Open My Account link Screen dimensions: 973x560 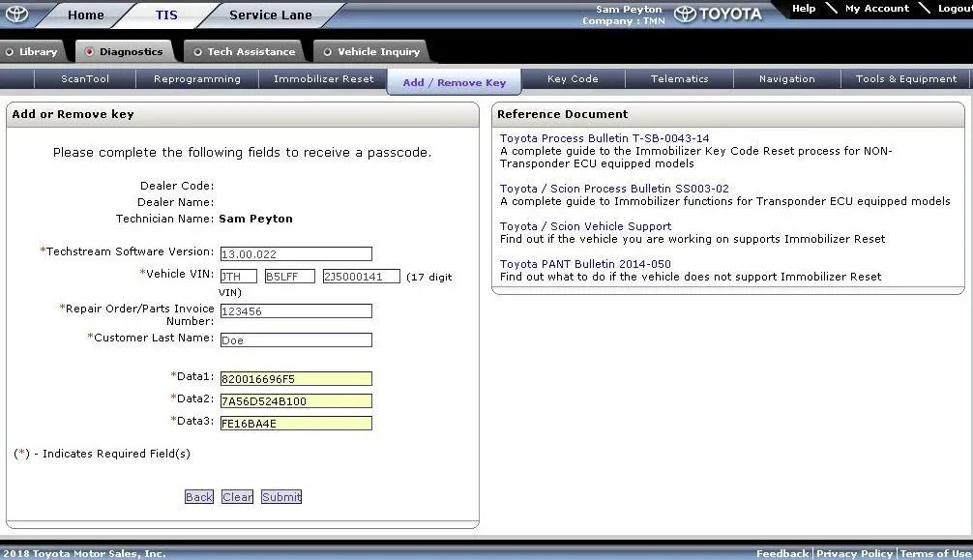coord(877,8)
